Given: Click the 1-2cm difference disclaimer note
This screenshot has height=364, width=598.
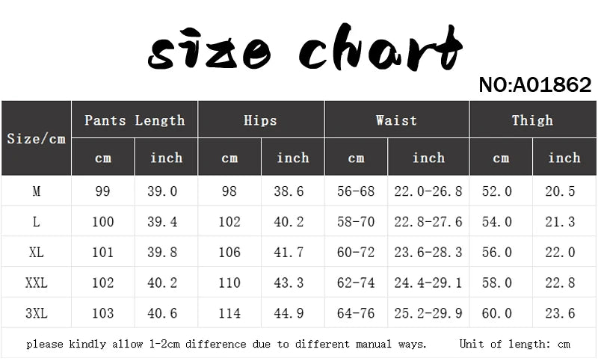Looking at the screenshot, I should point(226,345).
